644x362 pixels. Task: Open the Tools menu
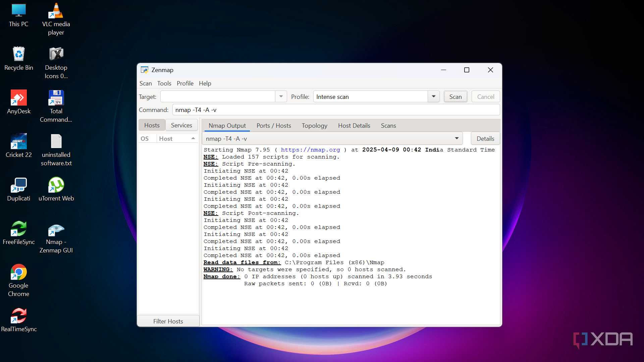pyautogui.click(x=164, y=83)
